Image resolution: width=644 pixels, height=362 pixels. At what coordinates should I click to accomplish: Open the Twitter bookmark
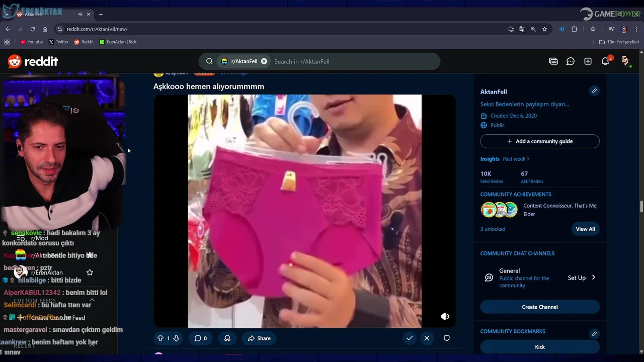pos(58,42)
